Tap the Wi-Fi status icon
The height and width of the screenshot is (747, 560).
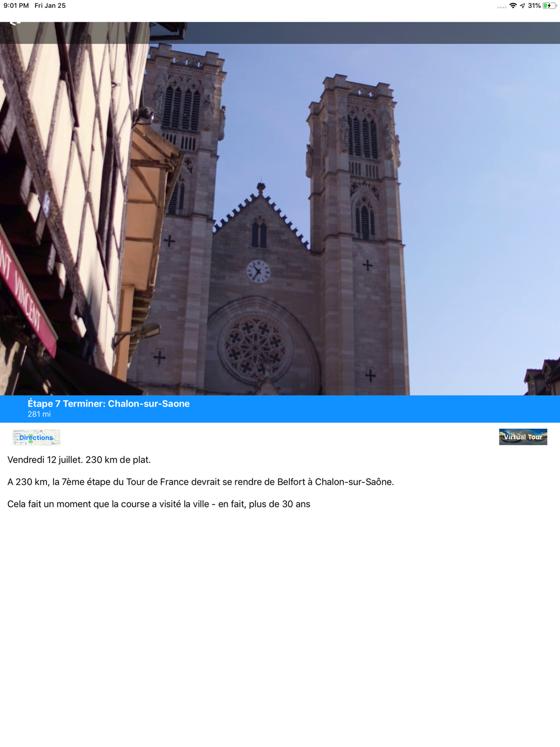[x=513, y=6]
